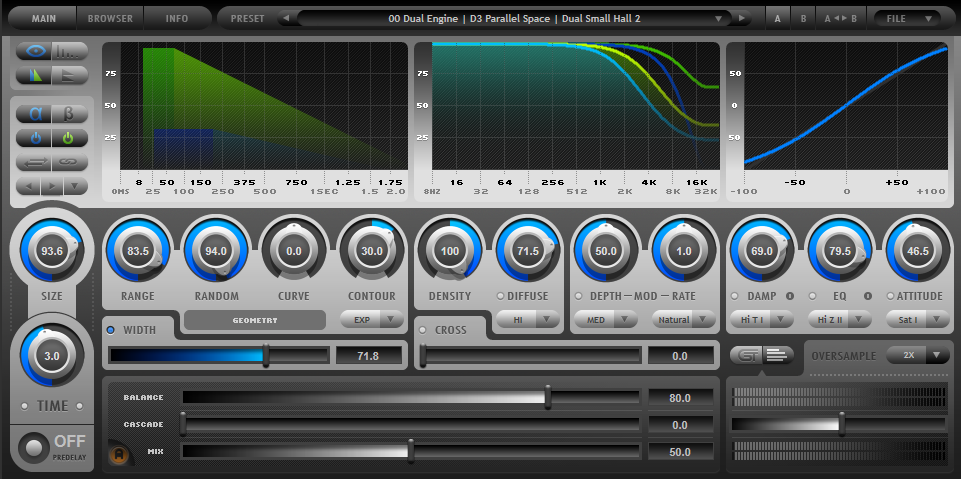
Task: Select the B compare slot
Action: point(803,18)
